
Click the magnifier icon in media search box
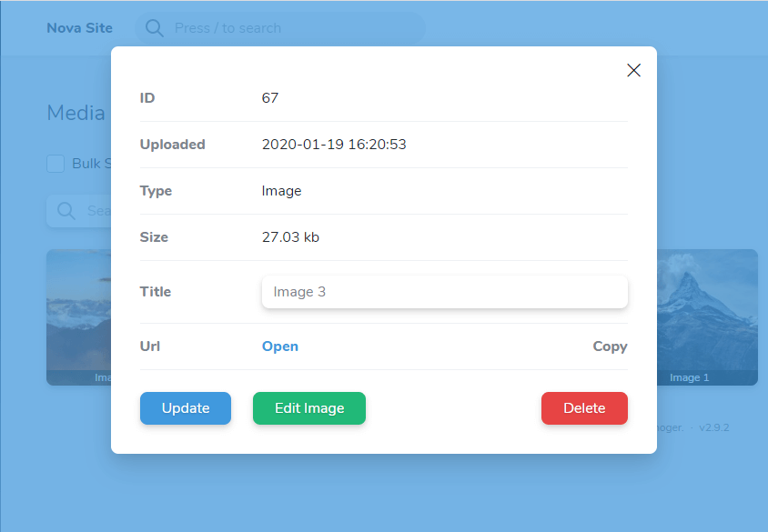pyautogui.click(x=66, y=211)
